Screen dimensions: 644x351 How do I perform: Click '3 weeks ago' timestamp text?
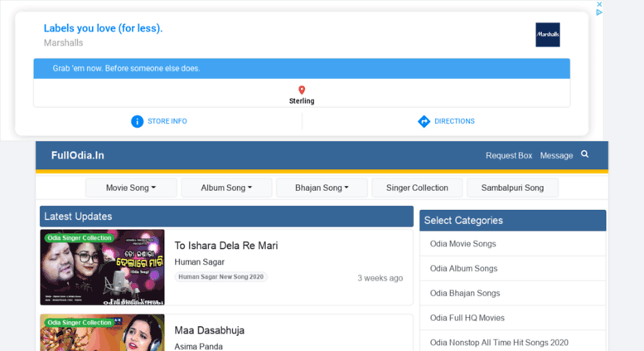[x=380, y=278]
